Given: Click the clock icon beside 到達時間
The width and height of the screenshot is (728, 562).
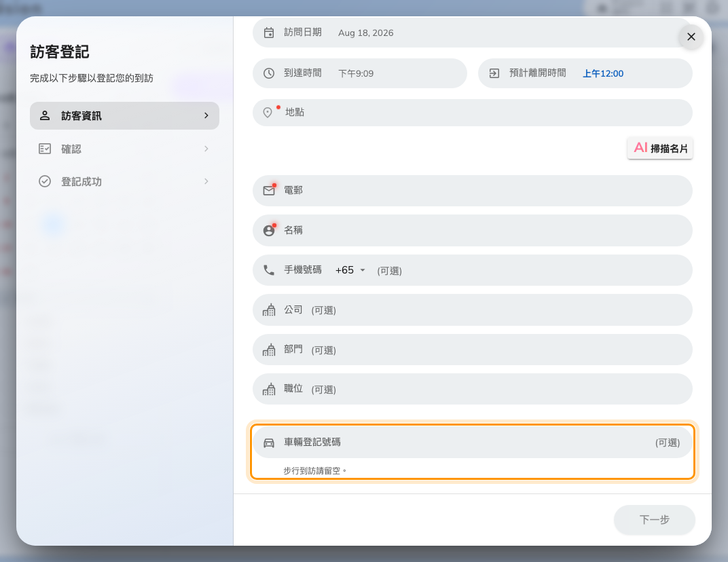Looking at the screenshot, I should 269,73.
